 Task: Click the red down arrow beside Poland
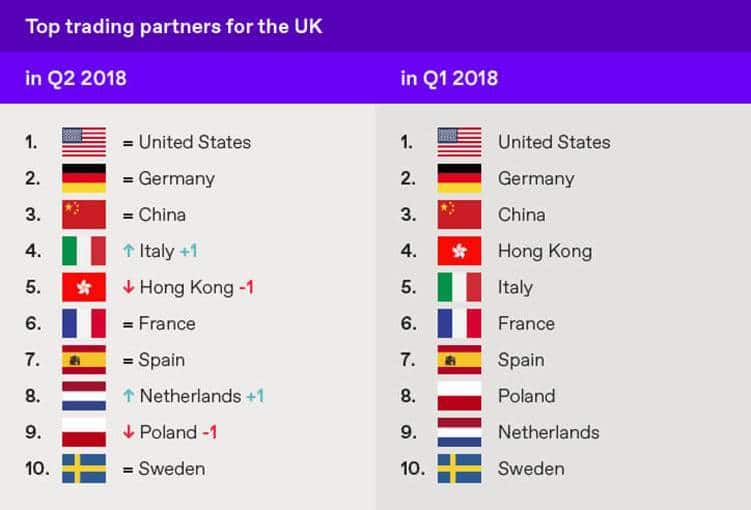click(x=128, y=432)
